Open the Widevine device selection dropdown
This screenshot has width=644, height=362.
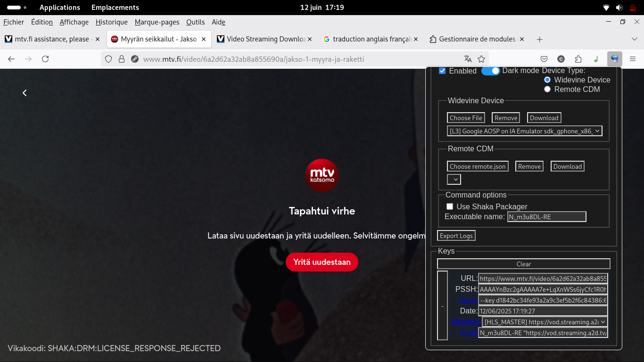(525, 131)
